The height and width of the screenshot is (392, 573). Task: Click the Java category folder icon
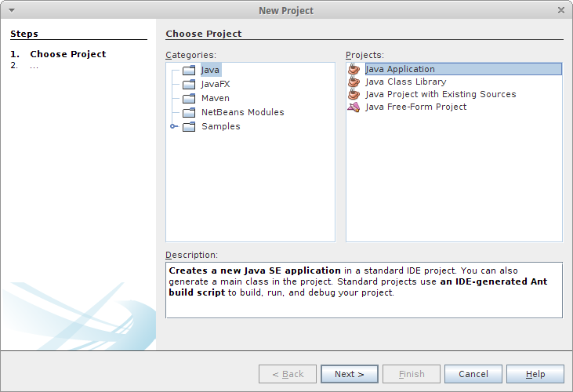coord(189,70)
